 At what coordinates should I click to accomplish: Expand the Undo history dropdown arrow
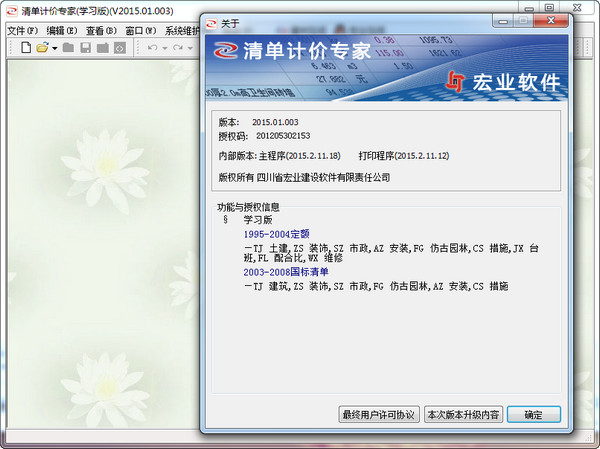pyautogui.click(x=165, y=48)
